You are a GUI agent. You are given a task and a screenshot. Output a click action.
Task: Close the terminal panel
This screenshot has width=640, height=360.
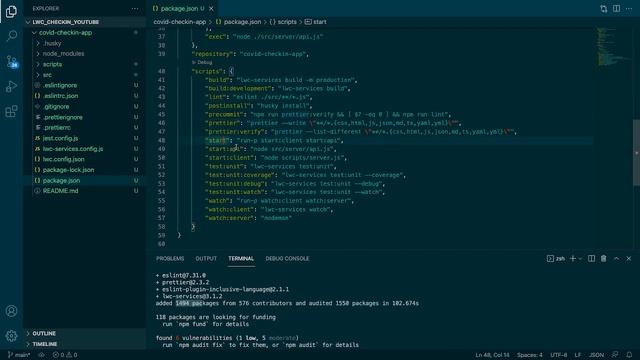[x=629, y=258]
